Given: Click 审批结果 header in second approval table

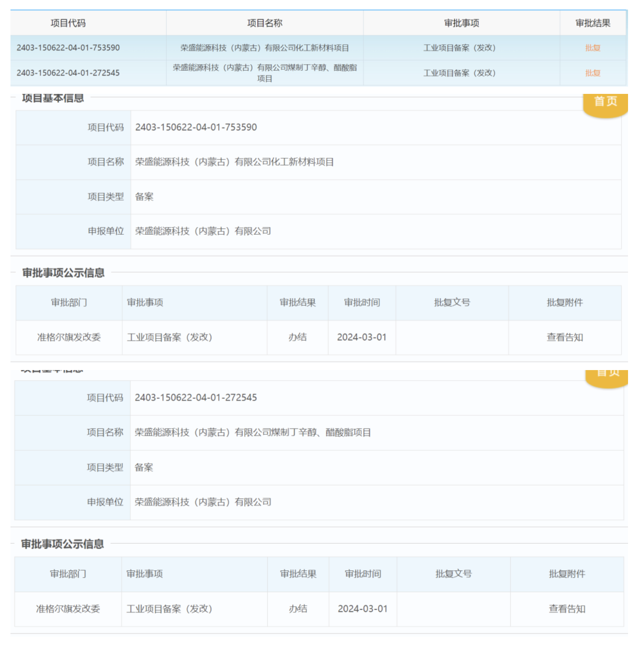Looking at the screenshot, I should [298, 574].
